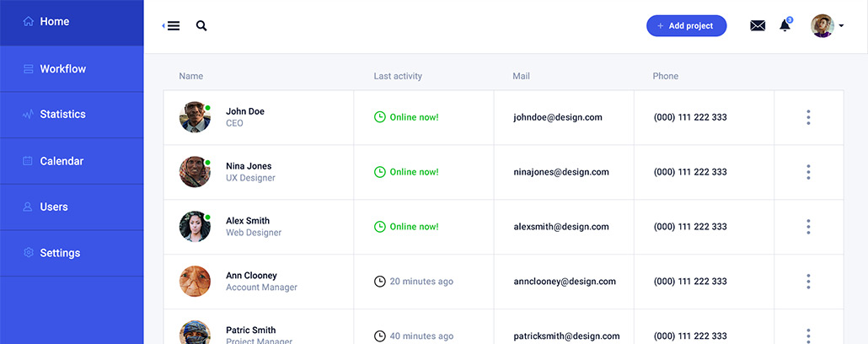
Task: Expand the profile dropdown arrow
Action: tap(841, 25)
